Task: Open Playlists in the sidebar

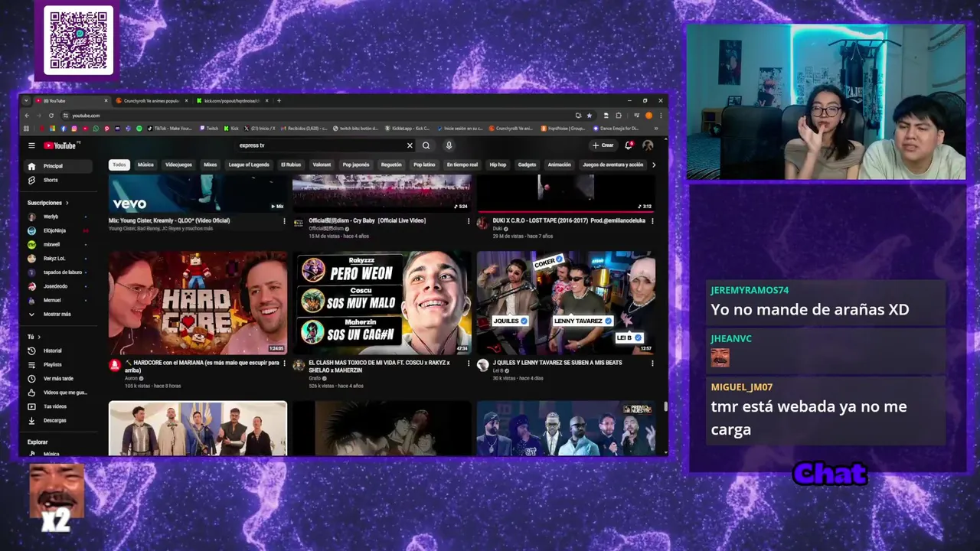Action: 59,364
